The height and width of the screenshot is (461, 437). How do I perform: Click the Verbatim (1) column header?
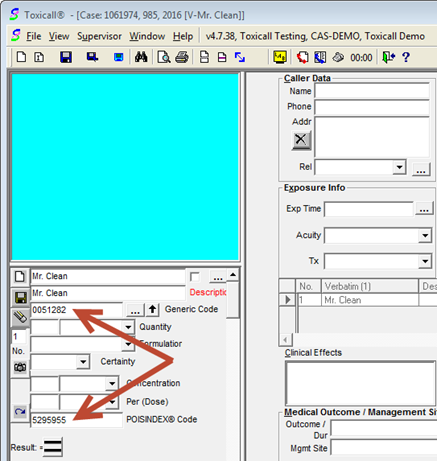[x=369, y=286]
